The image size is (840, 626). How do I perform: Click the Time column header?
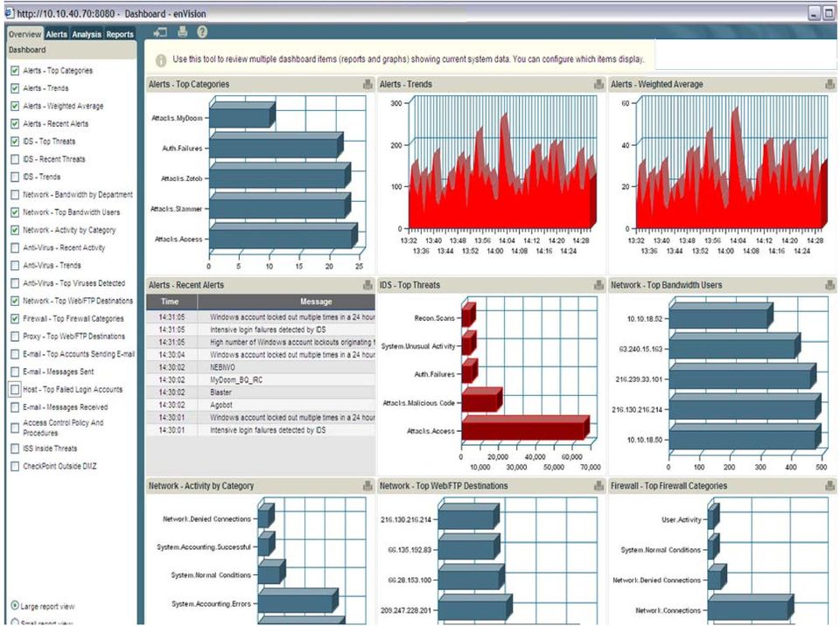[171, 302]
